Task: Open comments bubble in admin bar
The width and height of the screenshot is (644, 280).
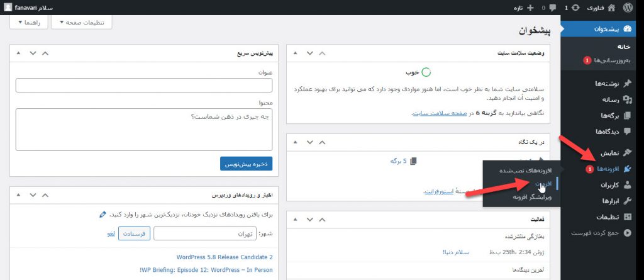Action: tap(548, 8)
